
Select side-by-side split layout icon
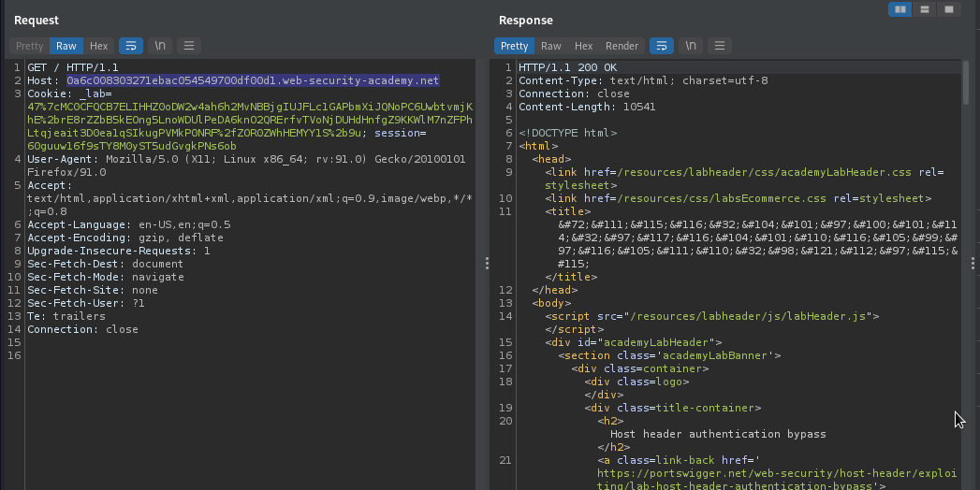coord(900,9)
